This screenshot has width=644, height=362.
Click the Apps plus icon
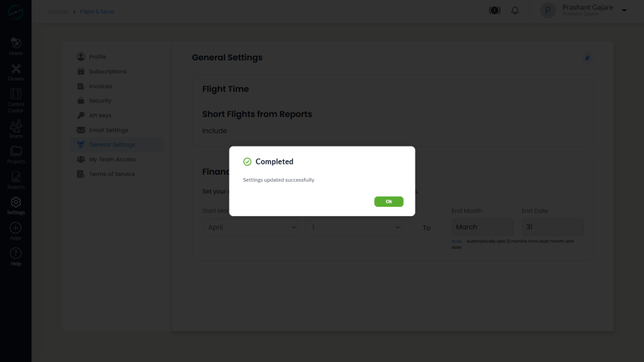(x=16, y=228)
